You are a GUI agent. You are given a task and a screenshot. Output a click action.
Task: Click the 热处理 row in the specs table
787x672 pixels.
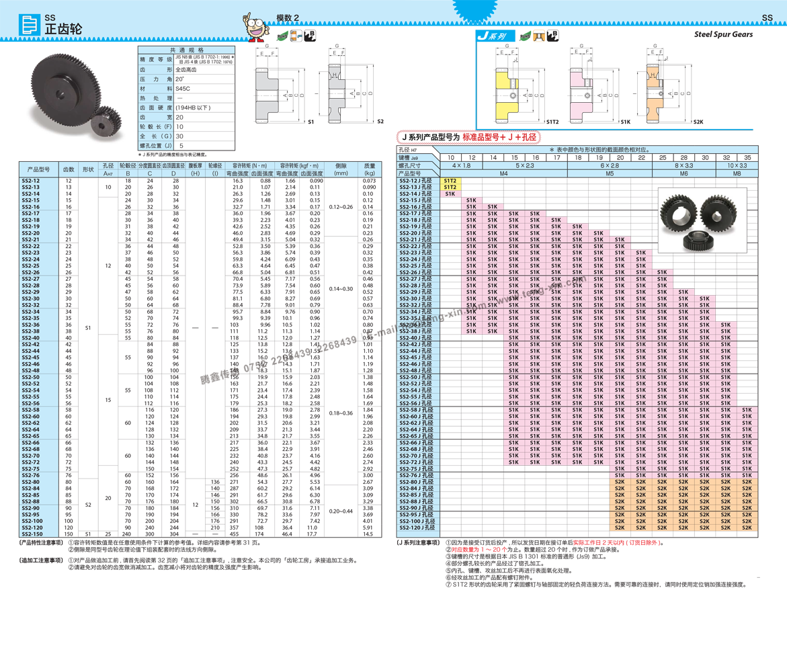coord(156,98)
